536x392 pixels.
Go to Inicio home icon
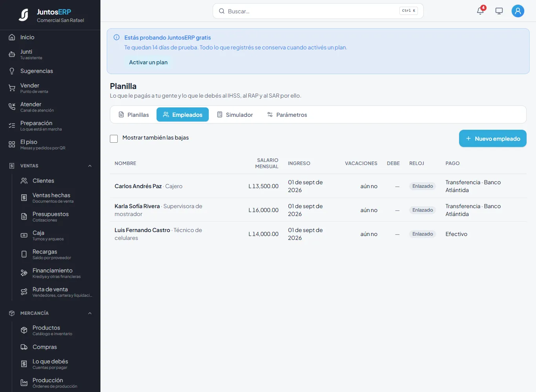pos(12,37)
